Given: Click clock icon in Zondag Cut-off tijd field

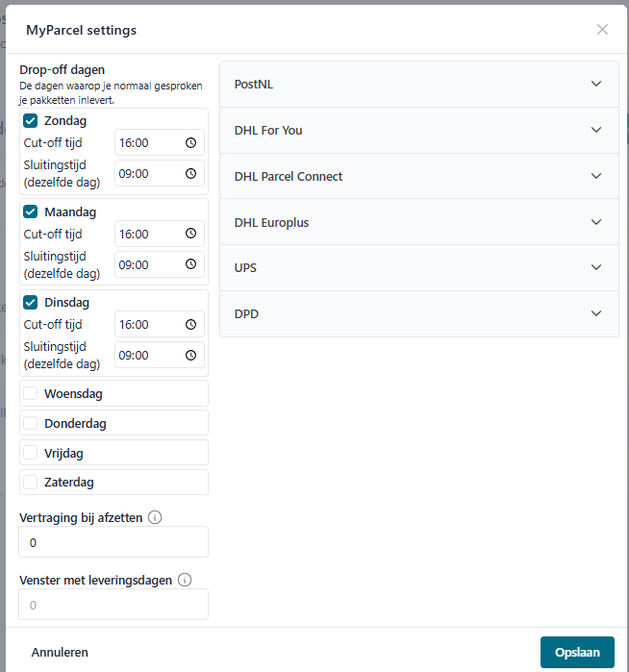Looking at the screenshot, I should pyautogui.click(x=190, y=143).
